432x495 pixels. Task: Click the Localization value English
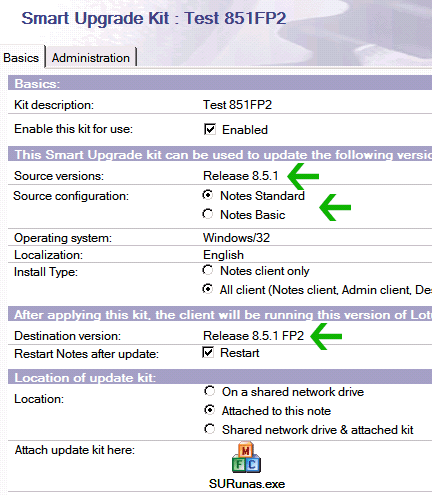tap(223, 255)
